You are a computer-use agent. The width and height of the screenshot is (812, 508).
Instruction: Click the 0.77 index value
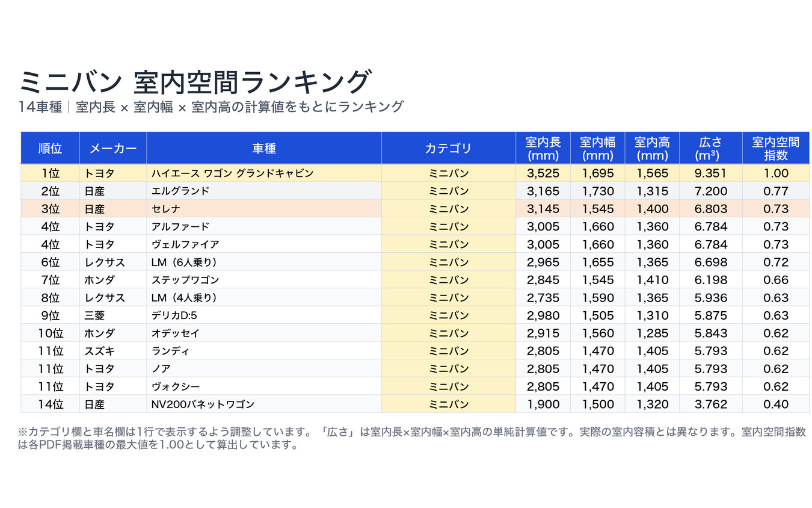[x=776, y=191]
